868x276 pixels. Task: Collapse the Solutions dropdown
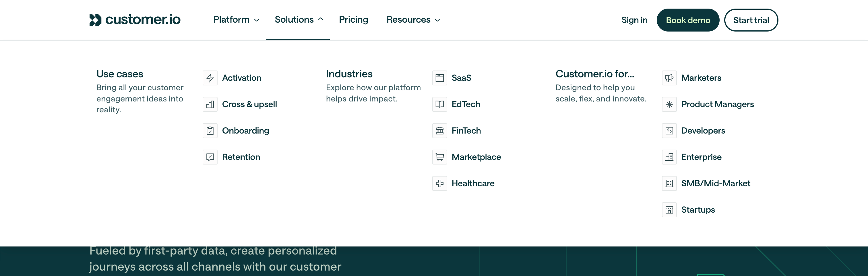298,20
